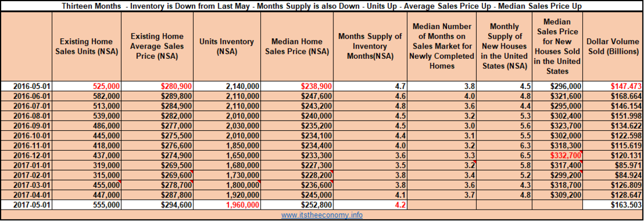
Task: Select the Existing Home Sales Units header
Action: pos(87,46)
